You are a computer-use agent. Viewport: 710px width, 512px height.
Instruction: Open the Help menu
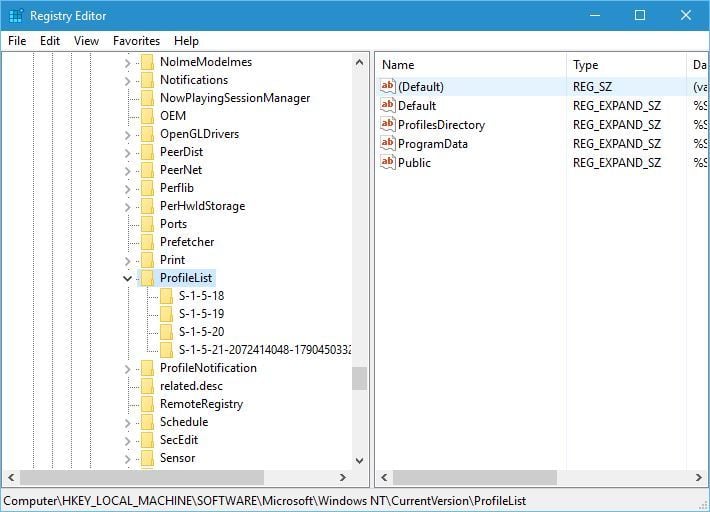(186, 41)
